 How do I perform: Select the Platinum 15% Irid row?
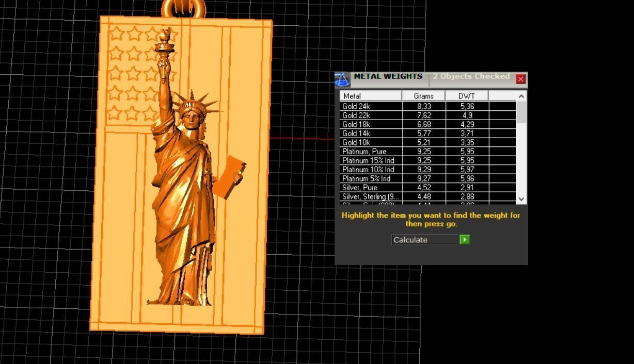coord(428,160)
